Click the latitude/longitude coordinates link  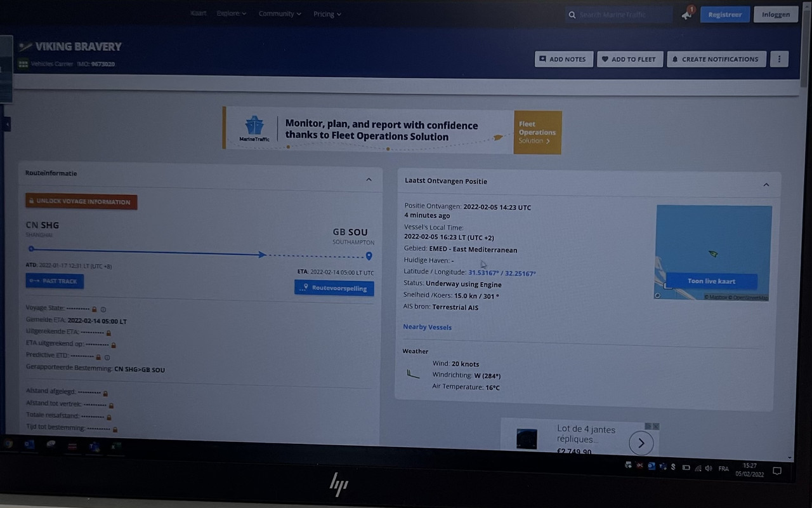tap(502, 273)
